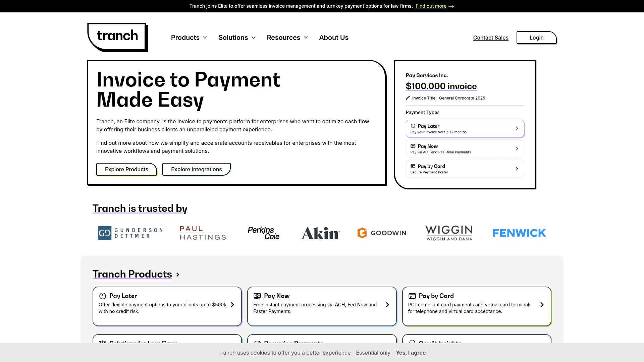Image resolution: width=644 pixels, height=362 pixels.
Task: Click the Fenwick logo
Action: tap(519, 233)
